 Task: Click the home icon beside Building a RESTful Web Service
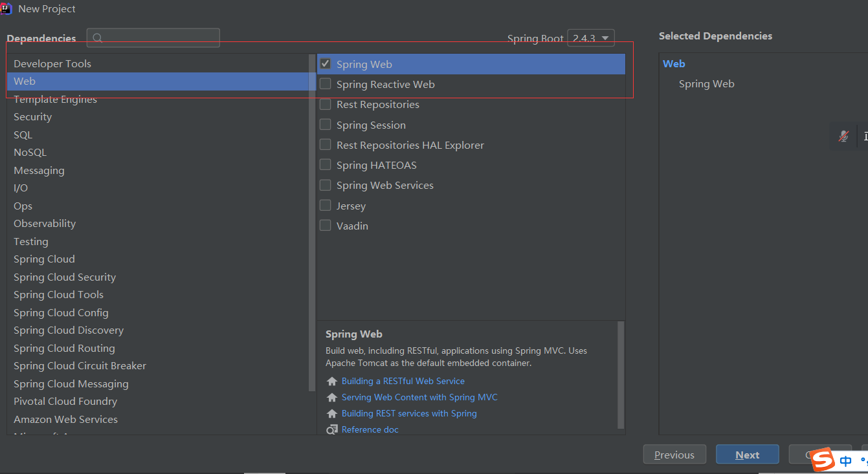tap(331, 381)
